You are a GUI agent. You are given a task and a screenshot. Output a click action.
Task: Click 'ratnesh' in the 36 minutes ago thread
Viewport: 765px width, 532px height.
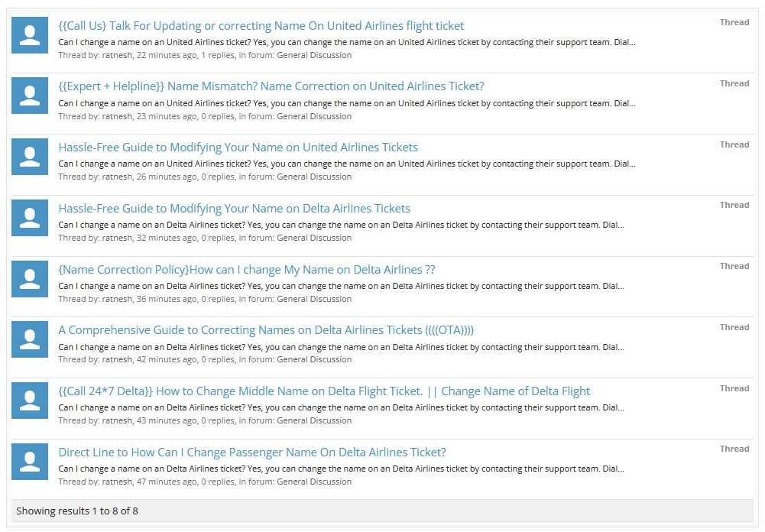click(x=117, y=299)
